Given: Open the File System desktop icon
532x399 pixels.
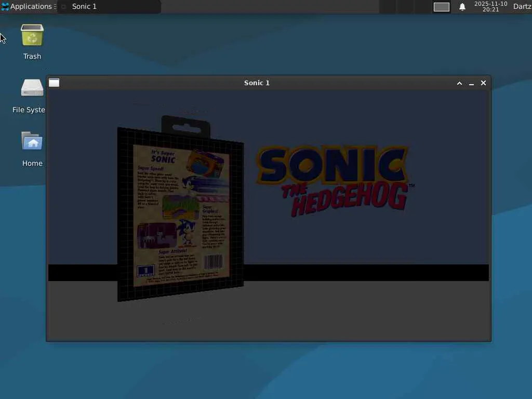Looking at the screenshot, I should tap(30, 96).
